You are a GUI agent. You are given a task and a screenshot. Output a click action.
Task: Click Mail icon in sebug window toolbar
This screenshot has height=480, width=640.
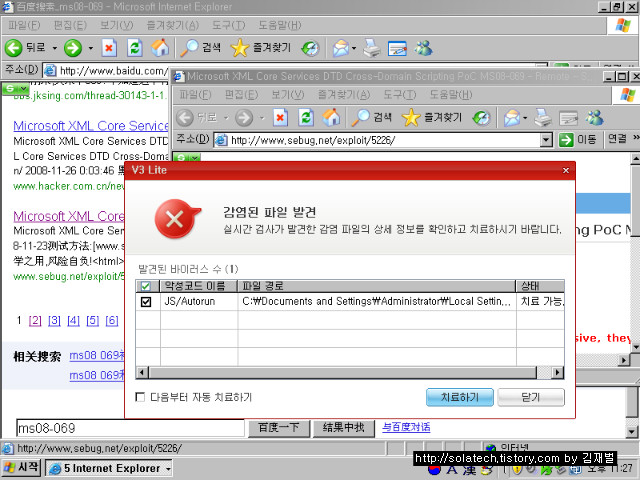(x=512, y=118)
